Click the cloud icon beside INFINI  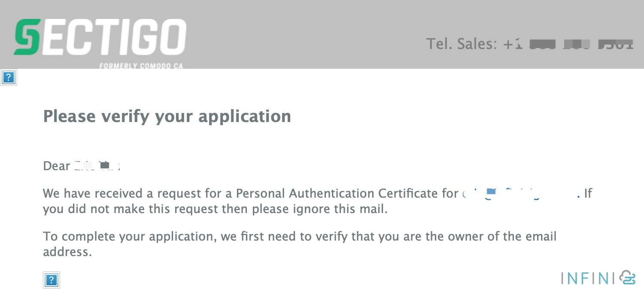click(628, 278)
